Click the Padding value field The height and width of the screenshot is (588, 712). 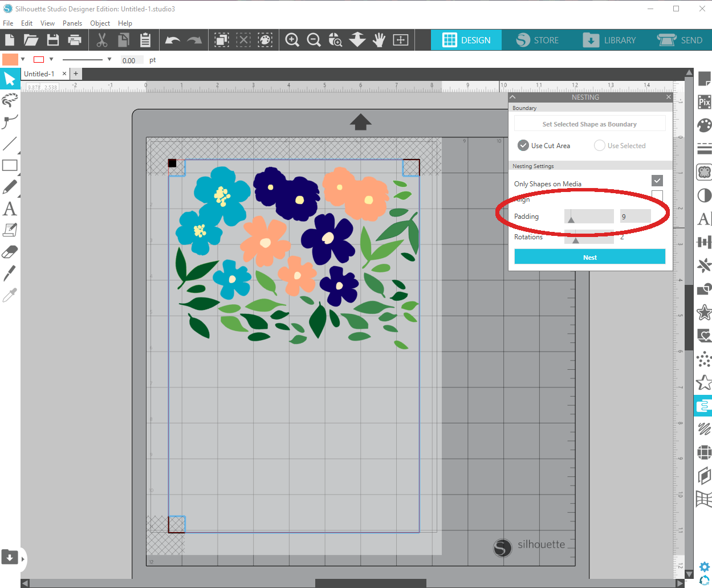tap(636, 217)
